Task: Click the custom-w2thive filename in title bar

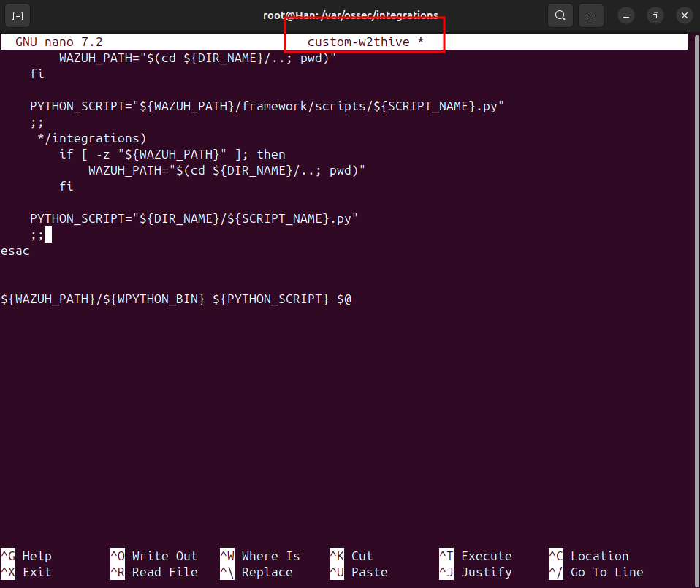Action: pos(357,42)
